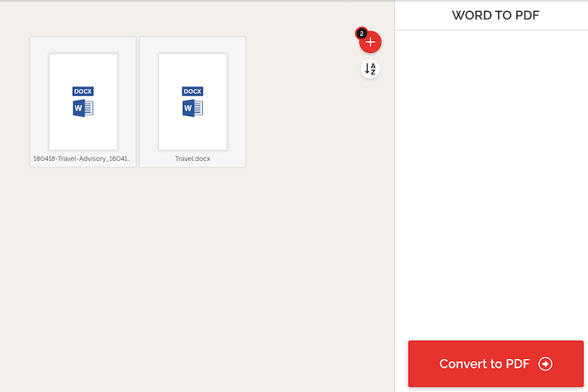The height and width of the screenshot is (392, 588).
Task: Click the circled arrow icon in Convert button
Action: [545, 364]
